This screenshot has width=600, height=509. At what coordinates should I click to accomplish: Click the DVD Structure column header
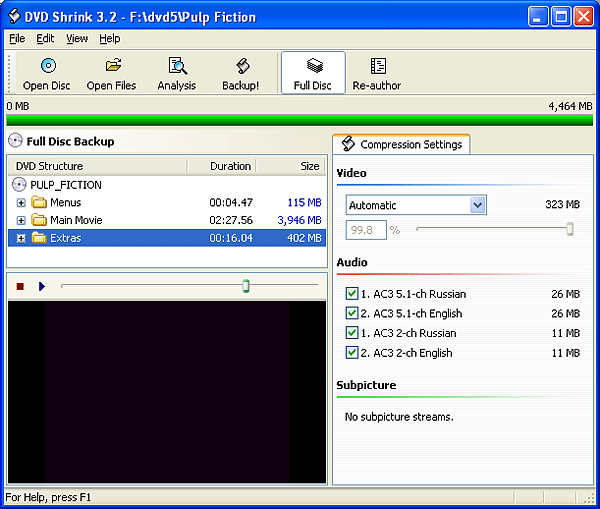click(x=98, y=166)
